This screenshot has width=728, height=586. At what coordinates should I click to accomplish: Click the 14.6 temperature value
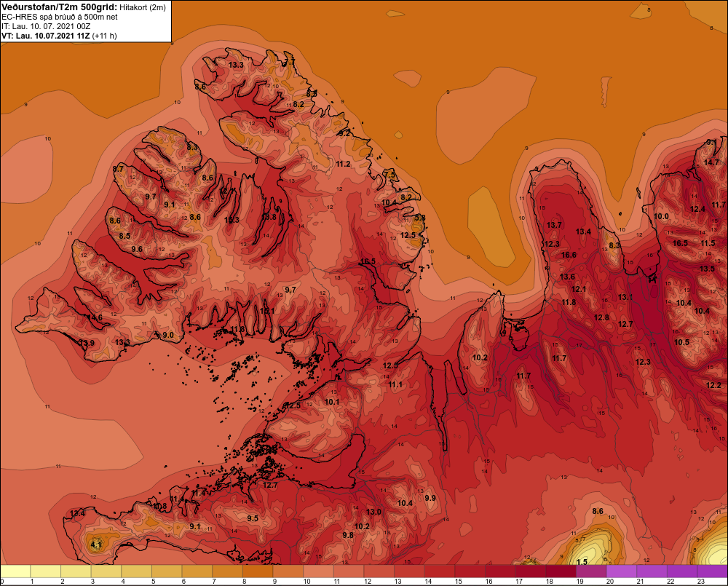coord(95,317)
